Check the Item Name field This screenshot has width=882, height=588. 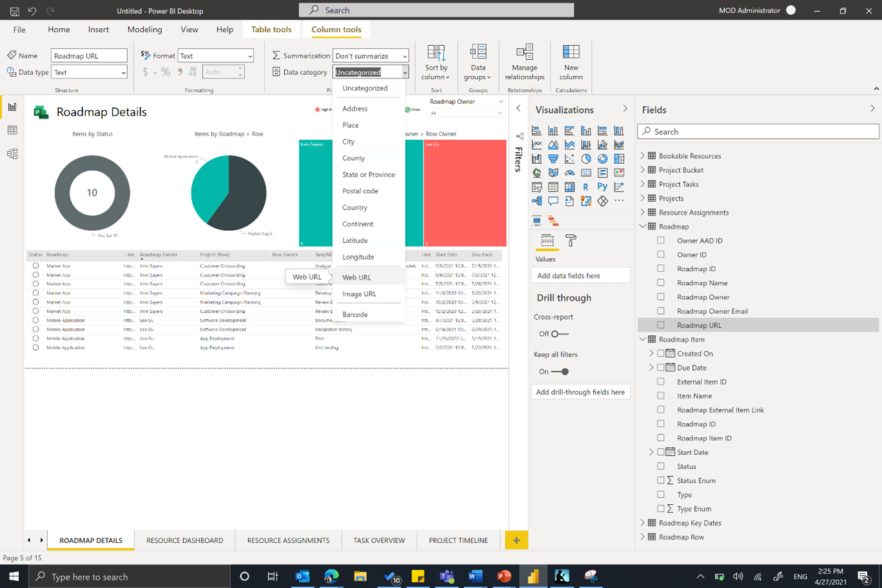(x=661, y=396)
